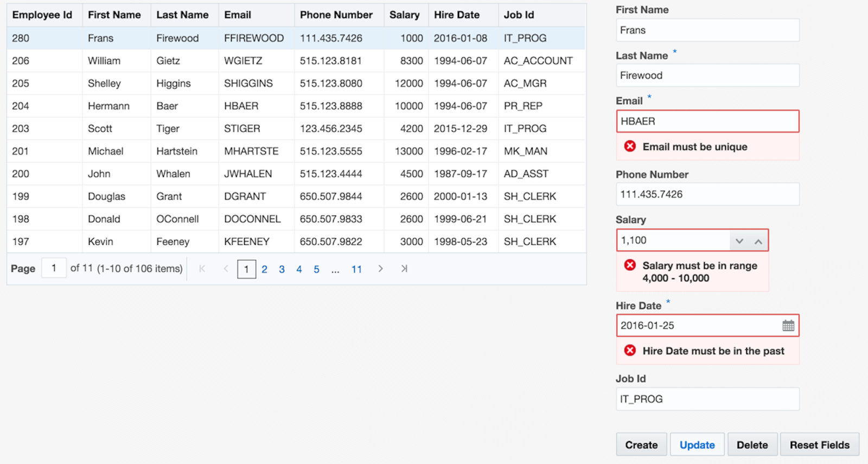
Task: Click the Email error icon
Action: point(630,146)
